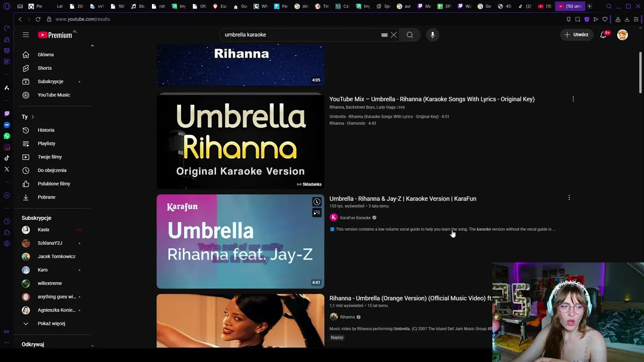Clear the search query with X

(394, 35)
